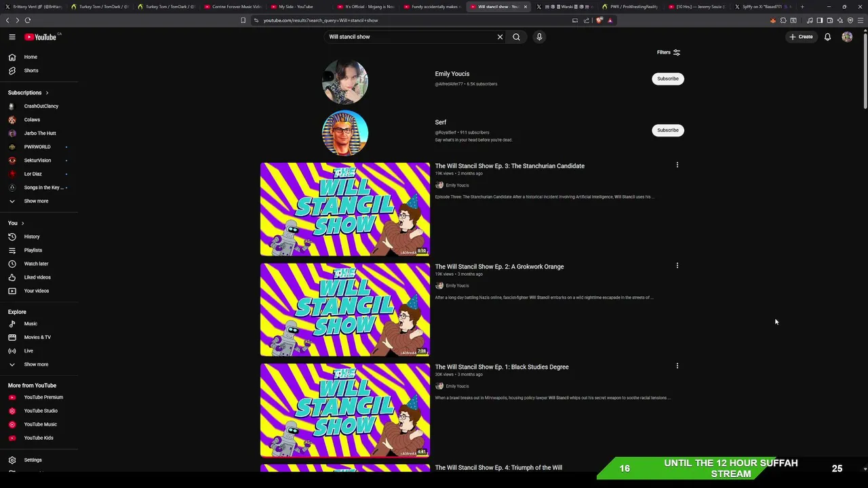The width and height of the screenshot is (868, 488).
Task: Open Ep. 1 Black Studies Degree title
Action: click(502, 367)
